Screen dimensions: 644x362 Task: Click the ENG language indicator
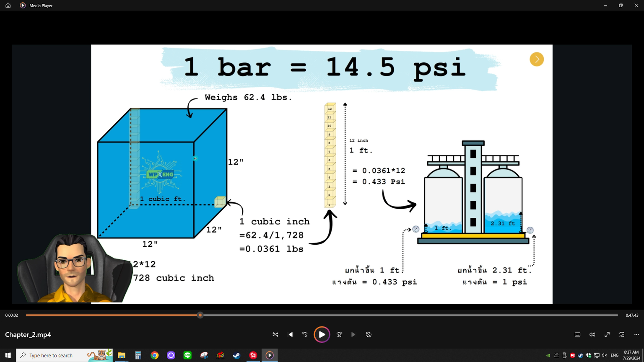coord(615,355)
